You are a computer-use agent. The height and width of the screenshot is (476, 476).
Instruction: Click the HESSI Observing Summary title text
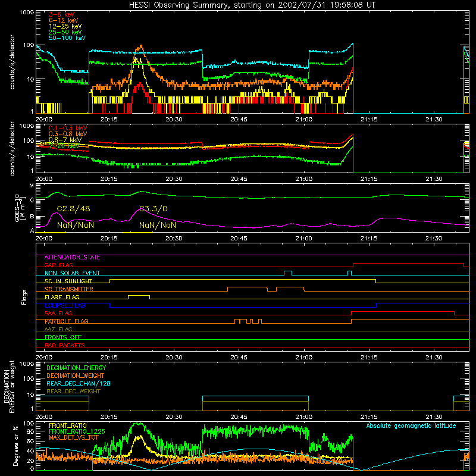pyautogui.click(x=252, y=5)
